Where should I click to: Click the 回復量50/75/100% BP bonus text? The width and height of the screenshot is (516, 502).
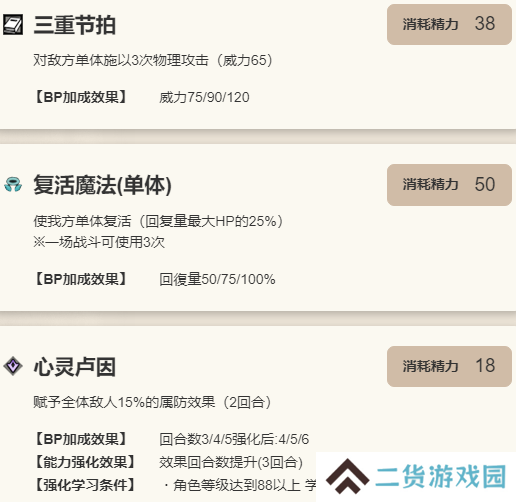(217, 279)
